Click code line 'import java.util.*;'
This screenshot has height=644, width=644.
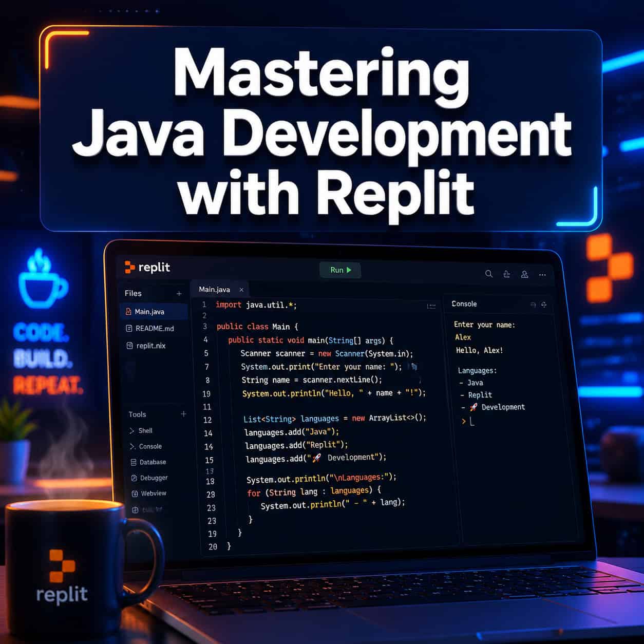tap(256, 305)
